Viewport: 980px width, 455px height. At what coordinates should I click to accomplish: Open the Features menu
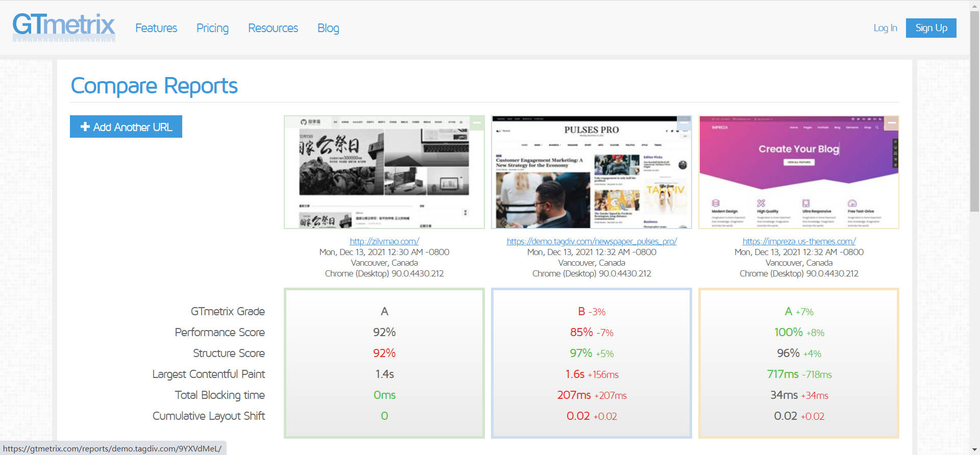point(156,28)
